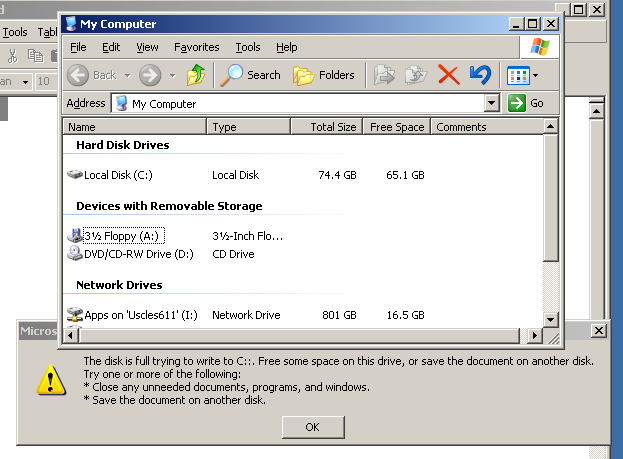Click the vertical scrollbar down arrow

[549, 320]
